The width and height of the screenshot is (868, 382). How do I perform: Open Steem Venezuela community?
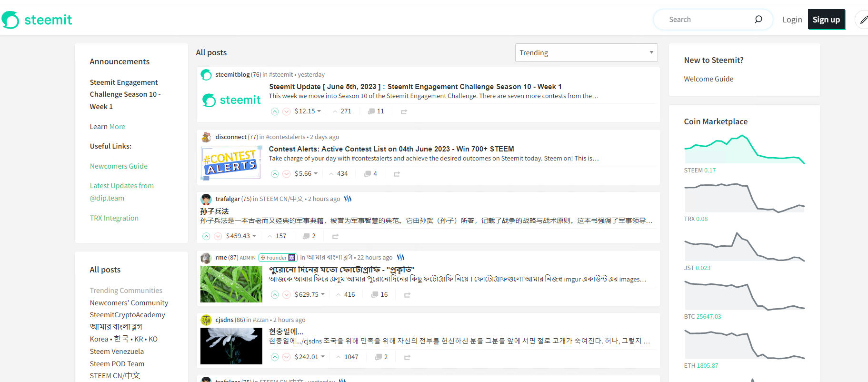[x=117, y=352]
